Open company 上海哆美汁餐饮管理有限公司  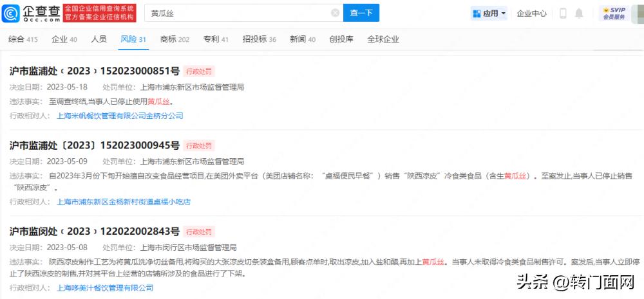point(105,288)
